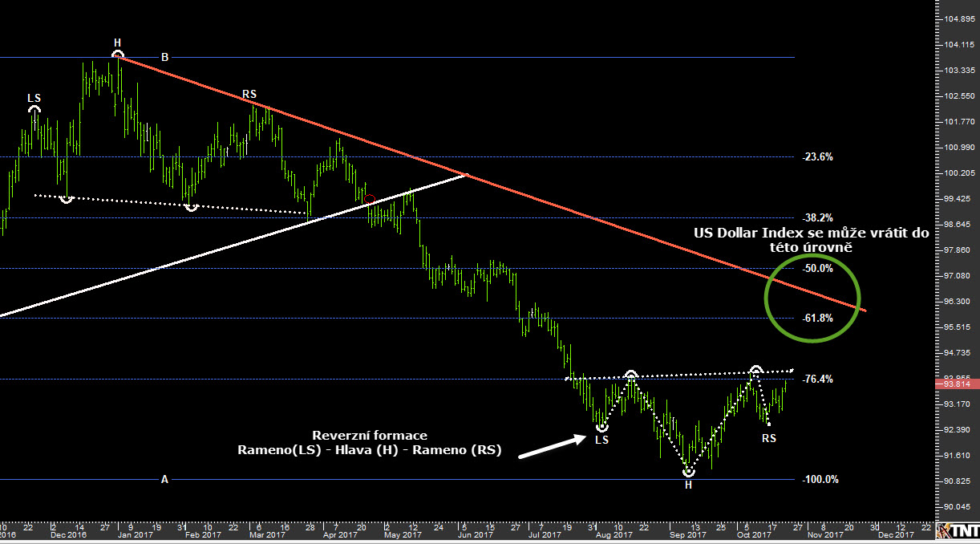
Task: Click the -100.0% Fibonacci level label
Action: coord(820,480)
